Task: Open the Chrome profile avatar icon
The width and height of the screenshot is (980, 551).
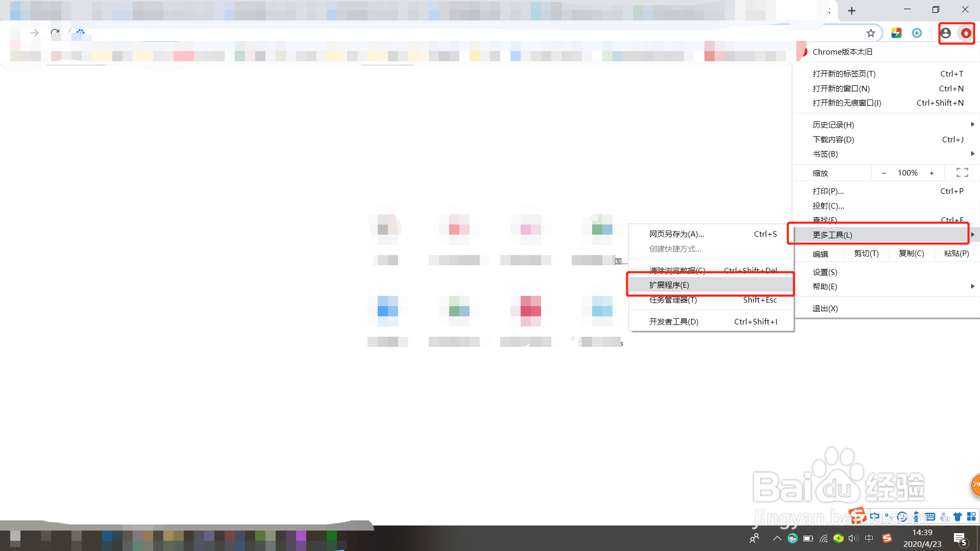Action: (x=945, y=33)
